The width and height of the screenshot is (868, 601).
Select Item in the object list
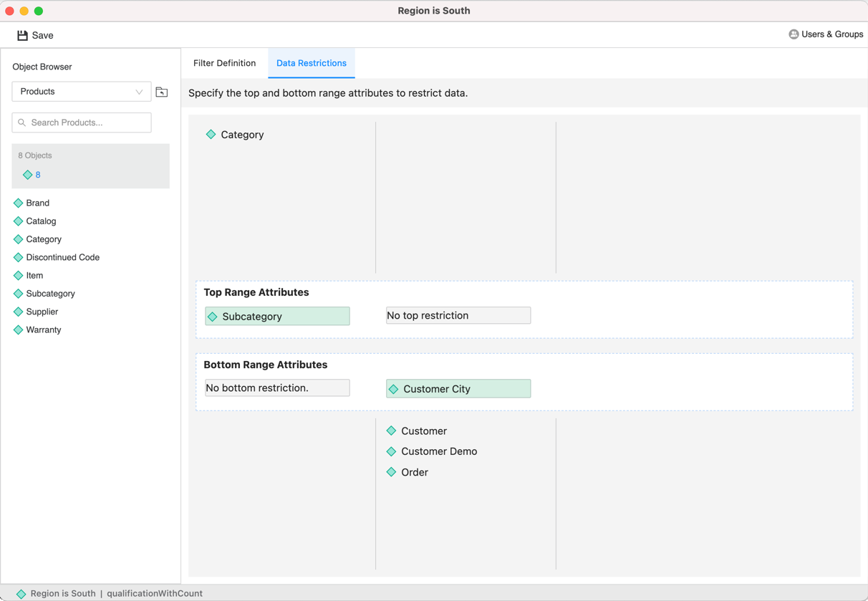click(x=34, y=275)
